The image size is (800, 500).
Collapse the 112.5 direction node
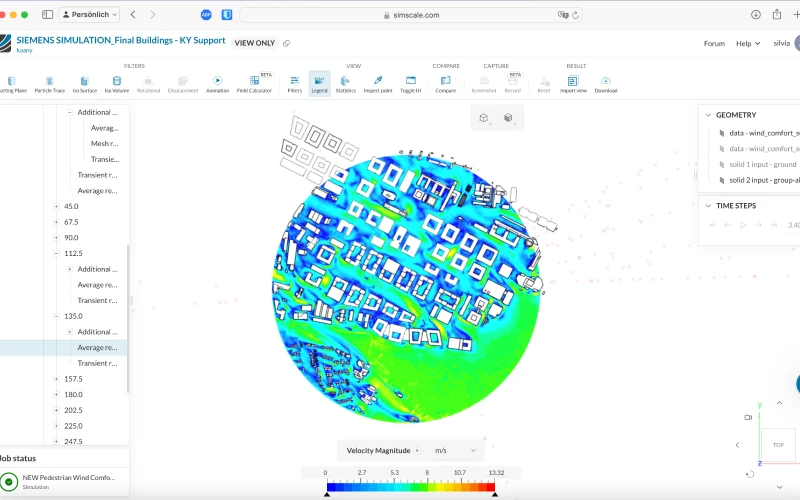pos(57,254)
